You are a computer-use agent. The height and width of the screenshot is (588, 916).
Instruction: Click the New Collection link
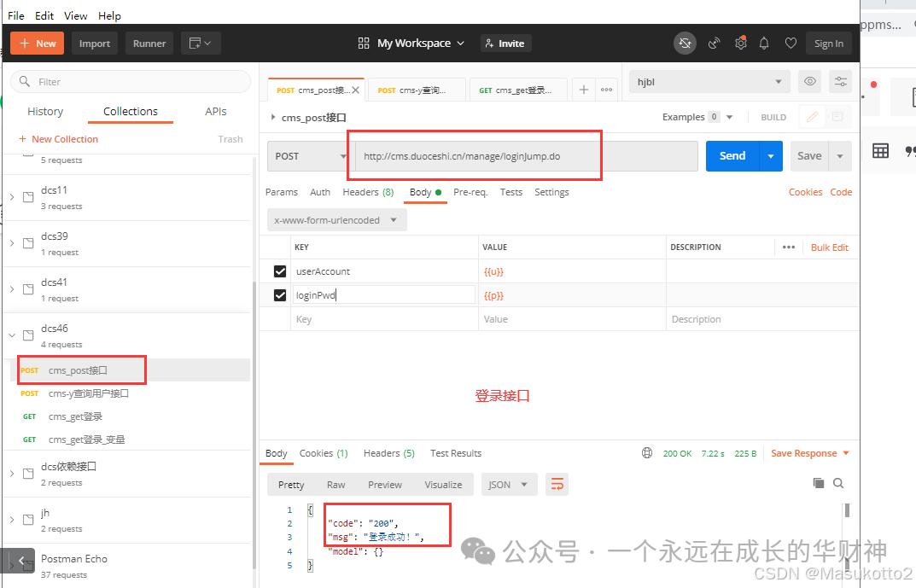(58, 139)
